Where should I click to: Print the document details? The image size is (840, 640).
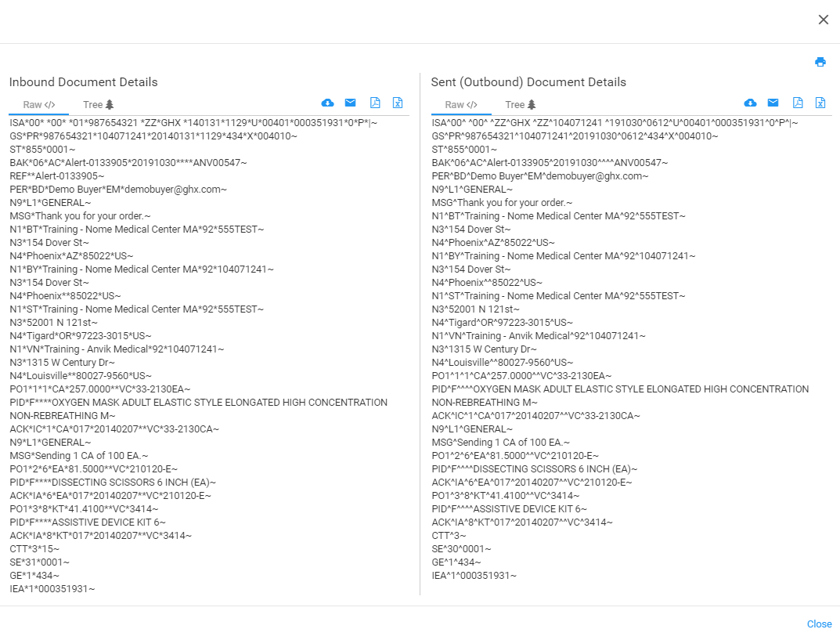point(820,62)
